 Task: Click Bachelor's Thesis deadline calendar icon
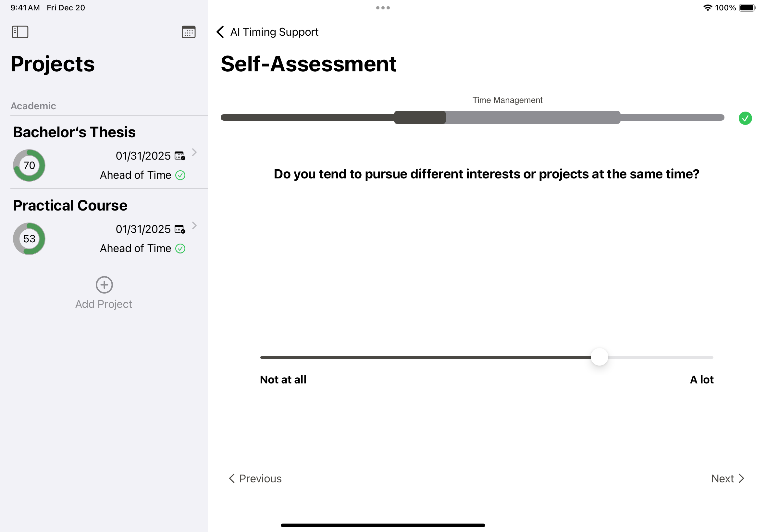point(180,156)
